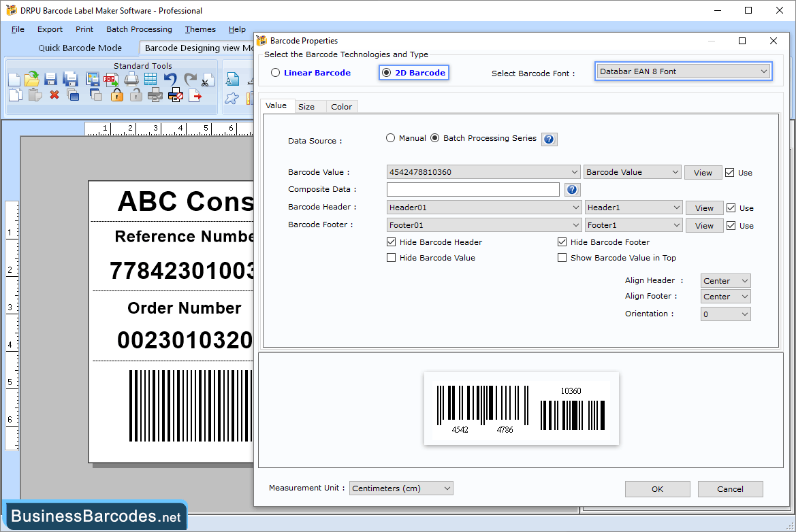Screen dimensions: 796x532
Task: Click View button for Barcode Header
Action: tap(704, 208)
